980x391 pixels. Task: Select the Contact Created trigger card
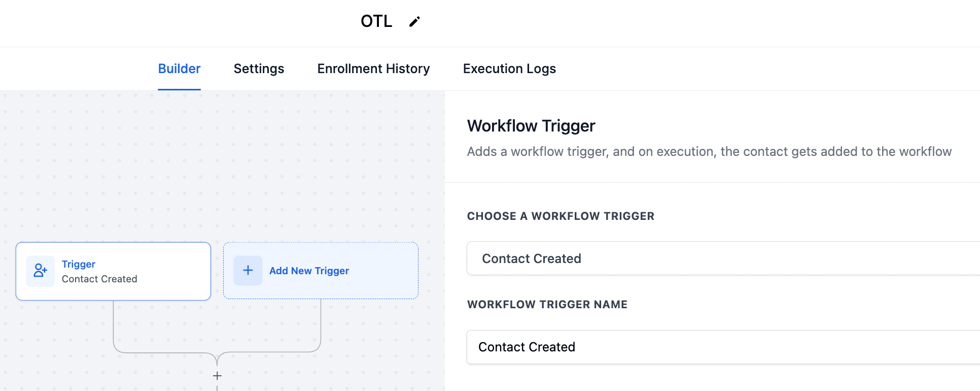[113, 271]
